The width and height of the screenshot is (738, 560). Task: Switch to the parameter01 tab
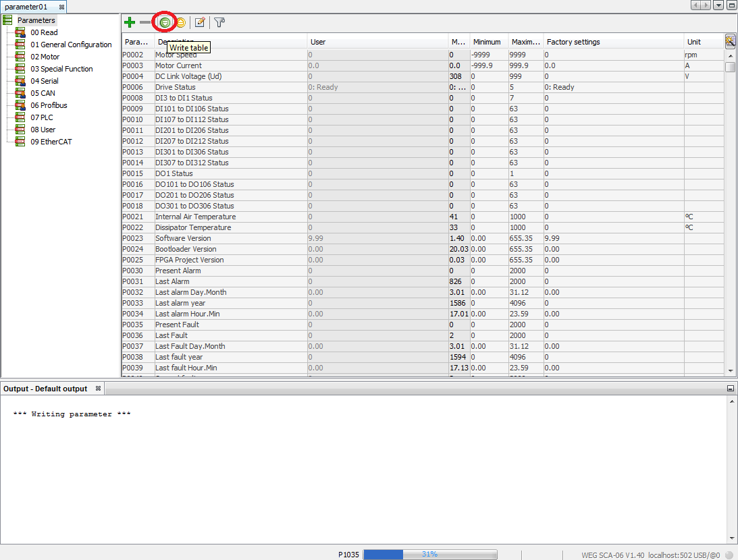pyautogui.click(x=28, y=6)
